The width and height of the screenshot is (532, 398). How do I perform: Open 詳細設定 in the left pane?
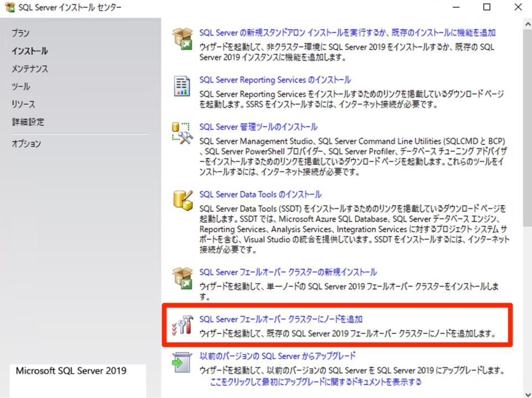click(28, 121)
